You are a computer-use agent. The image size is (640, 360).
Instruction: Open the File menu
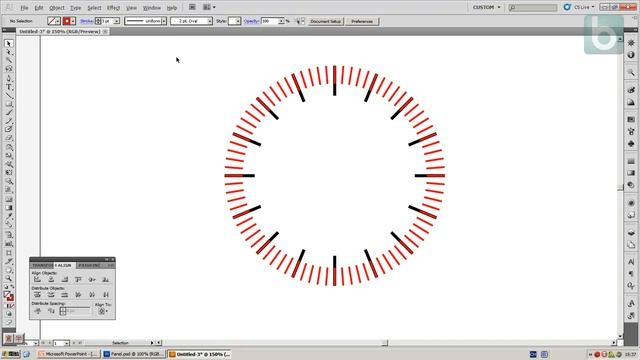tap(24, 8)
